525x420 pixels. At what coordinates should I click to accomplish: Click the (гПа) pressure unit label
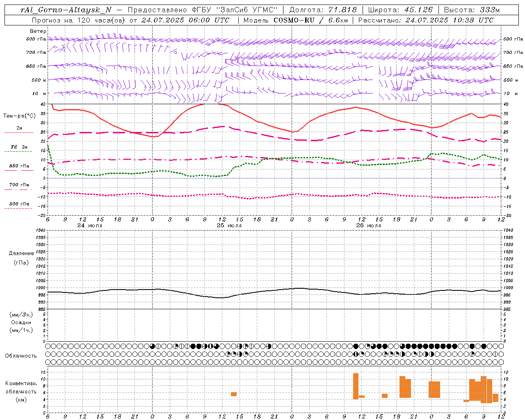(21, 262)
